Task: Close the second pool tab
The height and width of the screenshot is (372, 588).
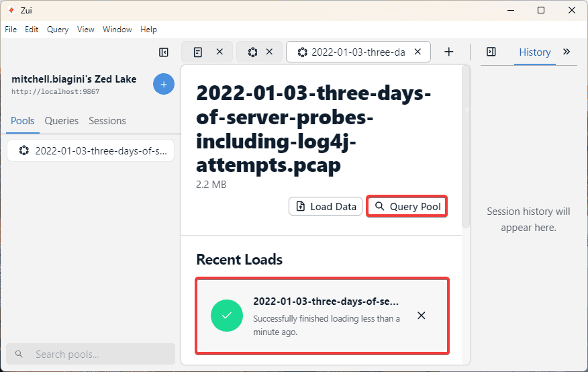Action: click(269, 52)
